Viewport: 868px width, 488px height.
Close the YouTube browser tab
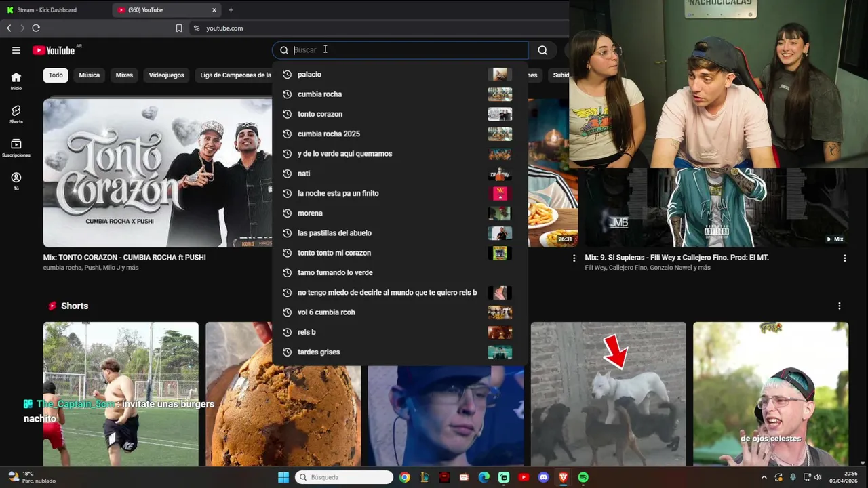(214, 10)
